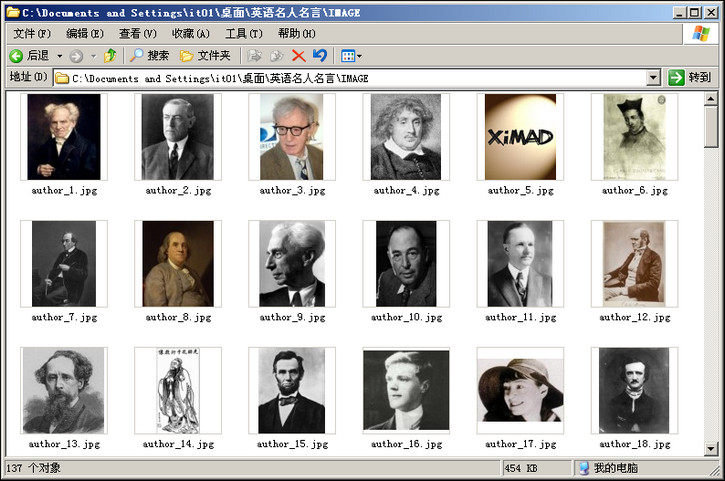Maximize the IMAGE explorer window
The image size is (725, 481).
(x=694, y=12)
